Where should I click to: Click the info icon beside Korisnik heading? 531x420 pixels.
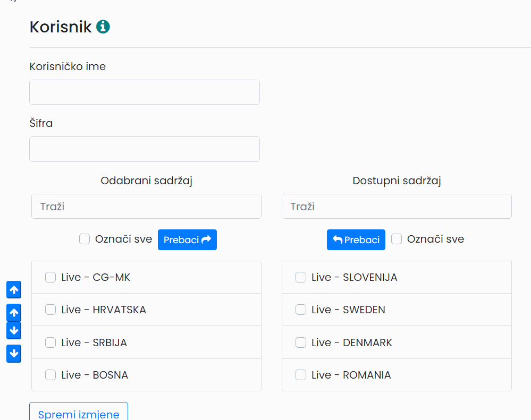click(x=103, y=27)
